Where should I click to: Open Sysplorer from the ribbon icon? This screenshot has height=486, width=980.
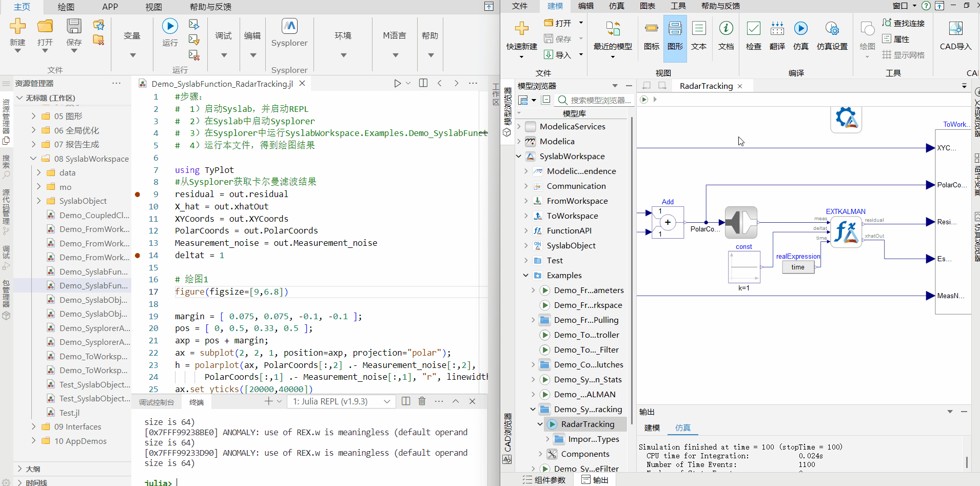(289, 27)
